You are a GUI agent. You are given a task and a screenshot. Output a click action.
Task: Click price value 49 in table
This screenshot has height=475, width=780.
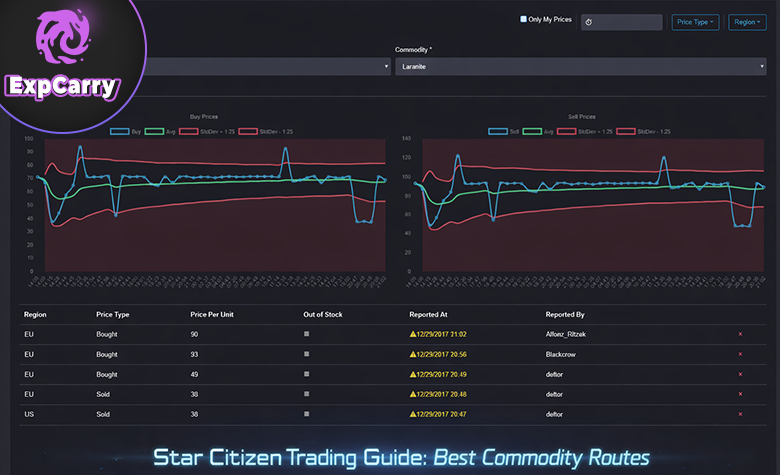pos(194,374)
